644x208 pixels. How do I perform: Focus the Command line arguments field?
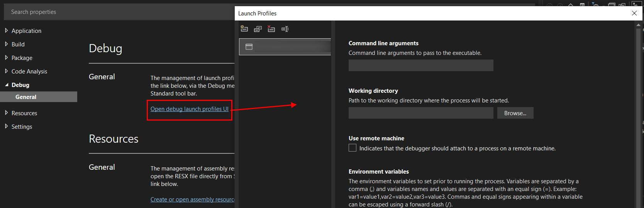coord(421,65)
